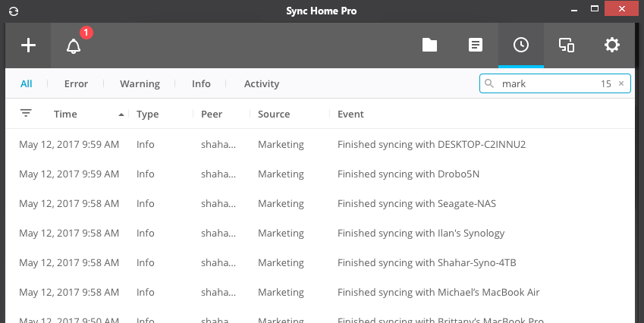This screenshot has height=323, width=644.
Task: Sort by Type column header
Action: tap(147, 114)
